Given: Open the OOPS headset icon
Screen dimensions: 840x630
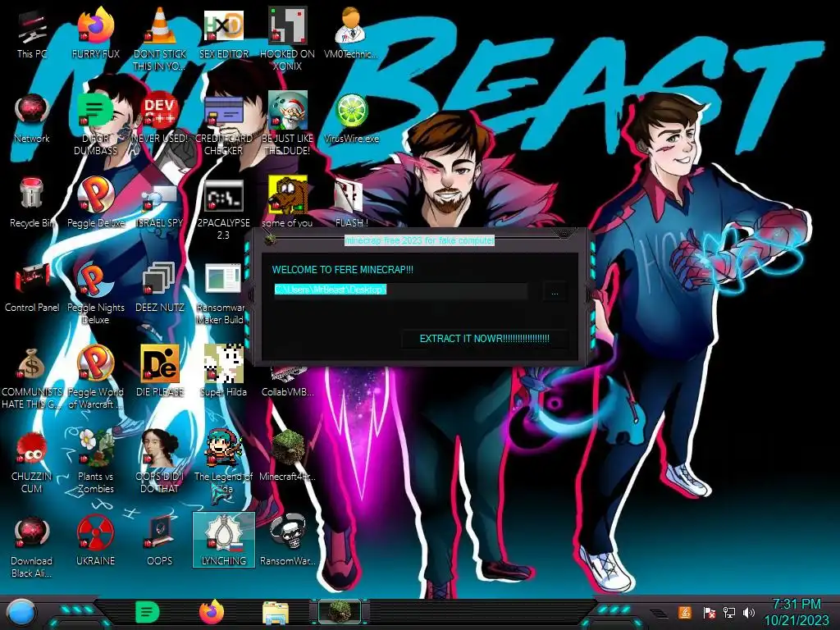Looking at the screenshot, I should coord(160,540).
